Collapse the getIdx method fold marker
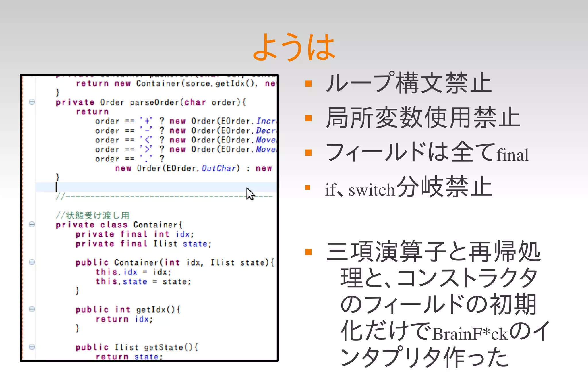588x392 pixels. 32,309
